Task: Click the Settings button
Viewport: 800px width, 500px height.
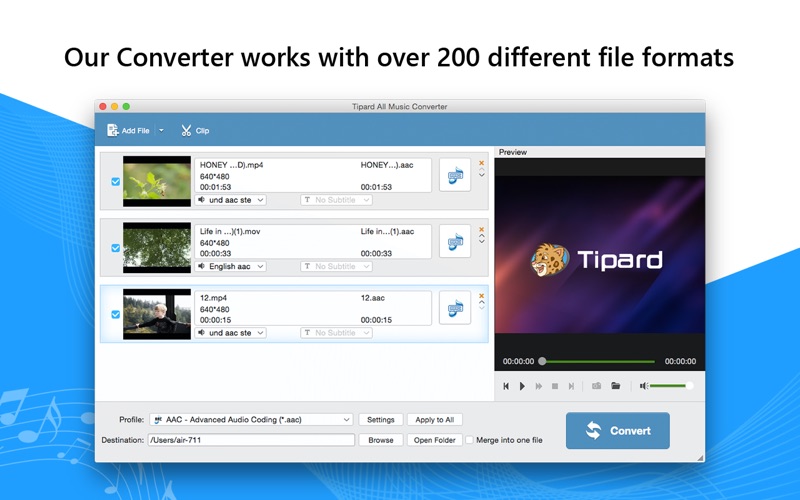Action: 380,420
